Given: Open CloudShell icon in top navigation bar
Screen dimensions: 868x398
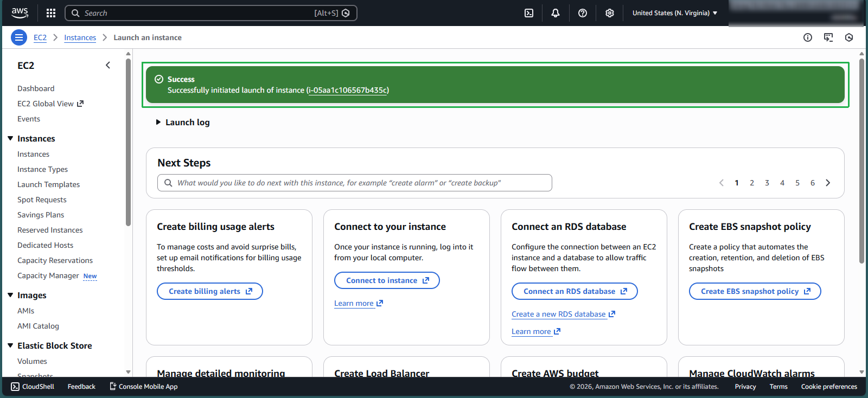Looking at the screenshot, I should point(529,13).
